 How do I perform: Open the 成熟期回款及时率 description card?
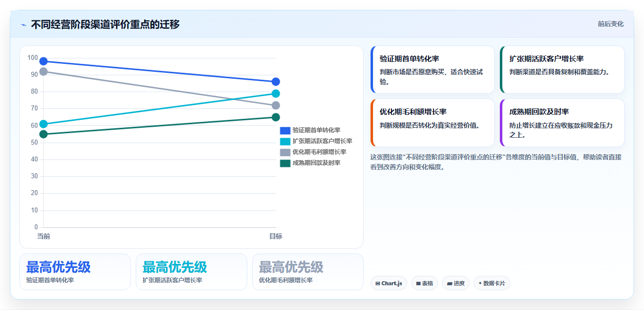[x=562, y=123]
